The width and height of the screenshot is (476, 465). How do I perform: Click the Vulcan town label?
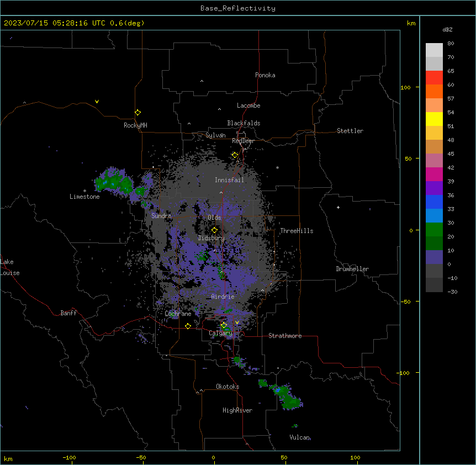299,437
